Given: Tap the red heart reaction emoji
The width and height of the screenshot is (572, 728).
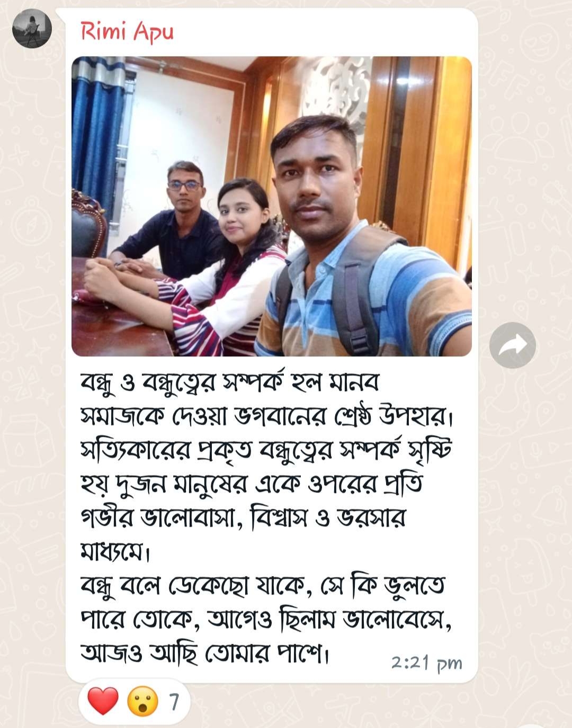Looking at the screenshot, I should [103, 702].
